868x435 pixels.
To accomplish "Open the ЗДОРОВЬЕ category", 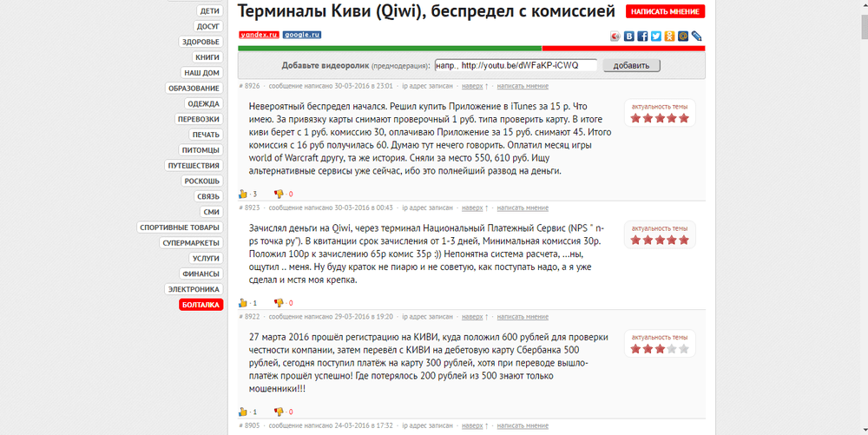I will [x=201, y=42].
